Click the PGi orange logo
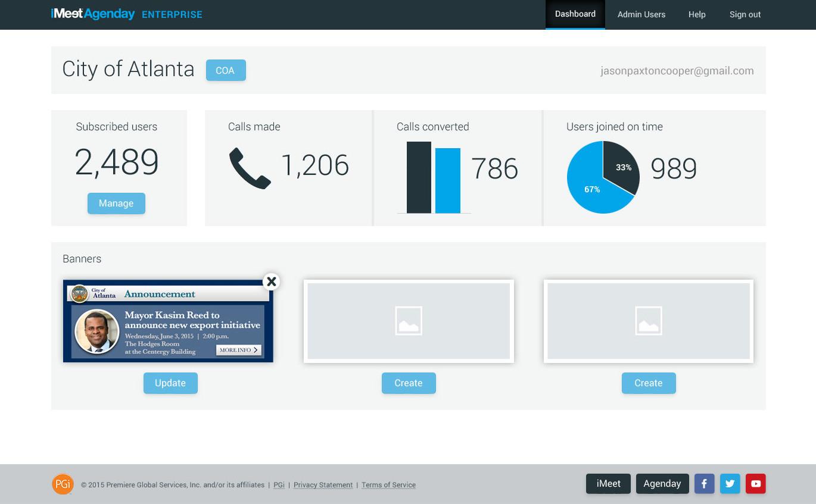Viewport: 816px width, 504px height. [63, 484]
